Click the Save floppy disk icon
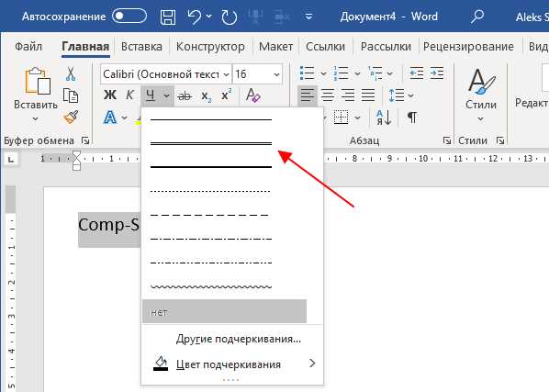549x392 pixels. pos(168,17)
